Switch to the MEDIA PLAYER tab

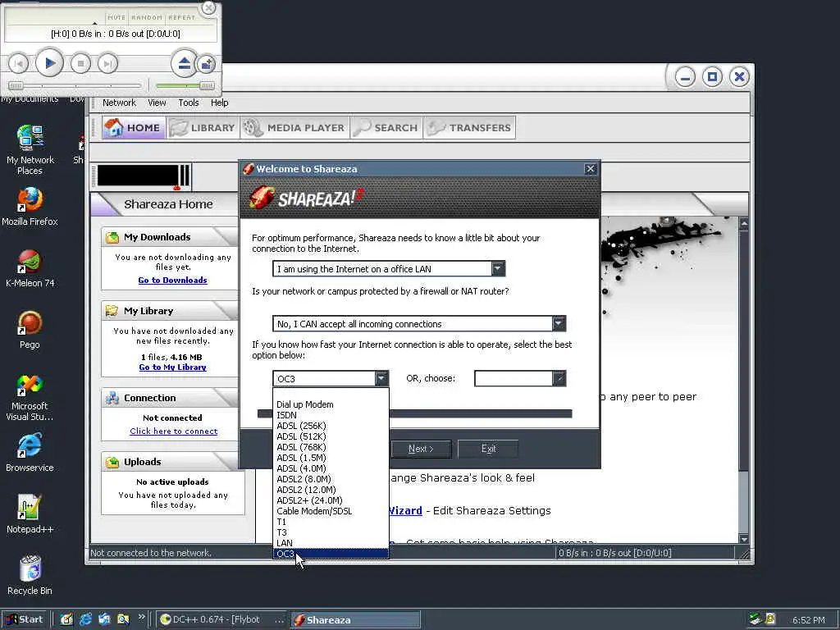click(294, 127)
